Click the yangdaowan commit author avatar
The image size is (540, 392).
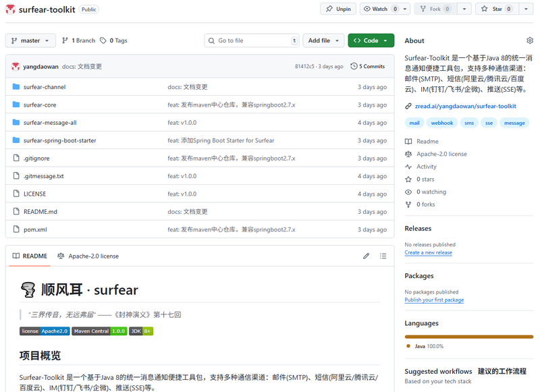[15, 66]
